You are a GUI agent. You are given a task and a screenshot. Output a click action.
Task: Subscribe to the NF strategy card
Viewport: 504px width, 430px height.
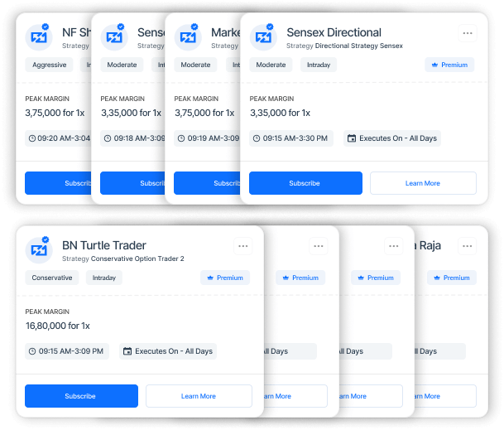58,183
